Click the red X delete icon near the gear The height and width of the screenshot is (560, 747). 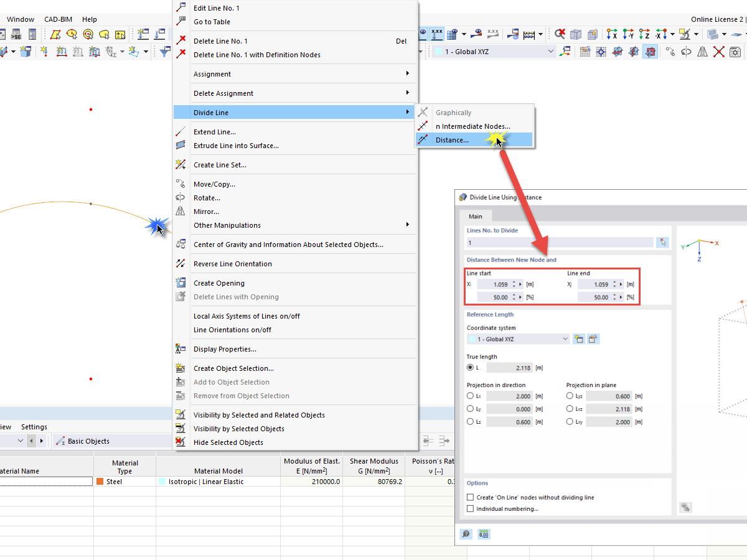pos(719,51)
